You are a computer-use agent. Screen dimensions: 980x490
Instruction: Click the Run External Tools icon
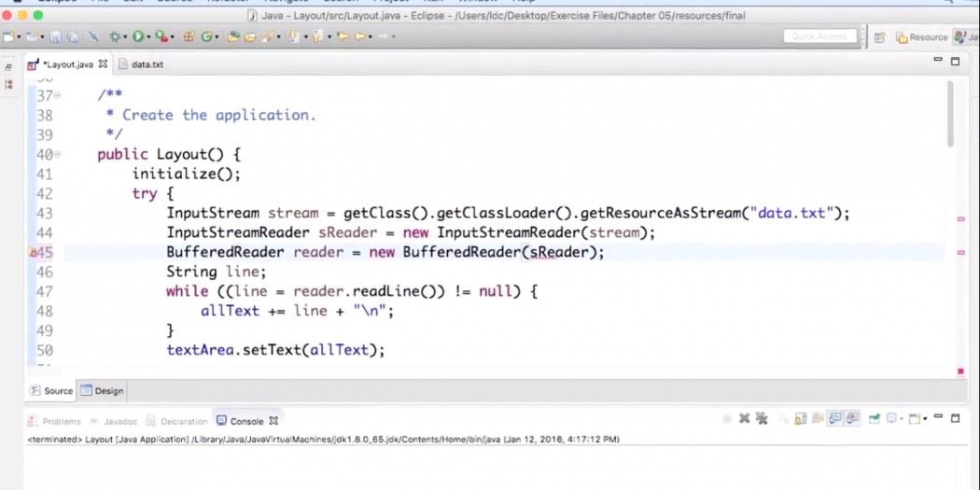point(161,37)
